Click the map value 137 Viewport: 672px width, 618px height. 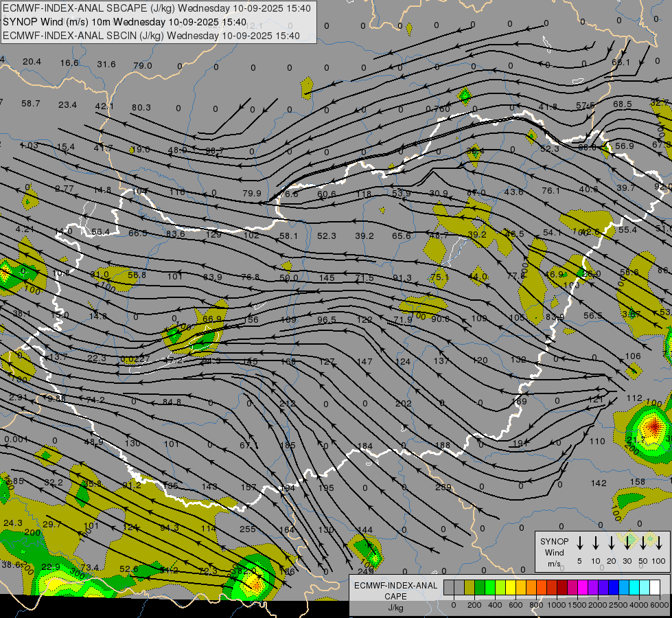pos(441,361)
